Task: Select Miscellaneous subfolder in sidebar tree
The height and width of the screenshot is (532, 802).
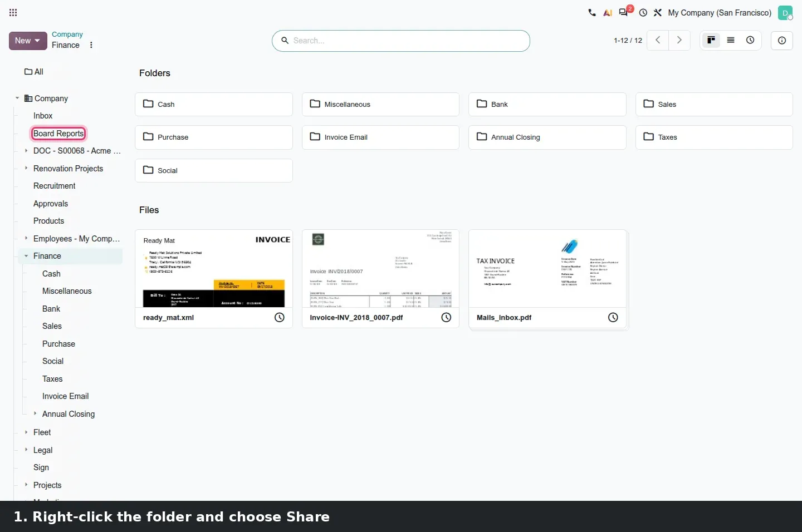Action: (x=67, y=291)
